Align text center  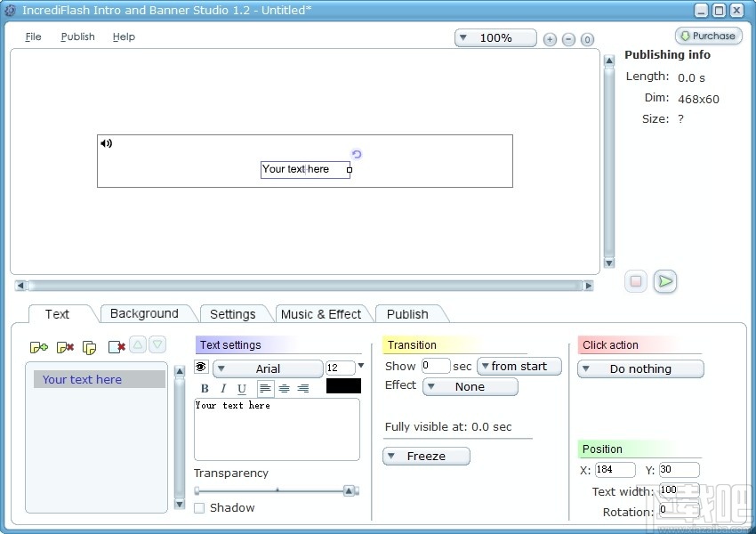(x=285, y=388)
